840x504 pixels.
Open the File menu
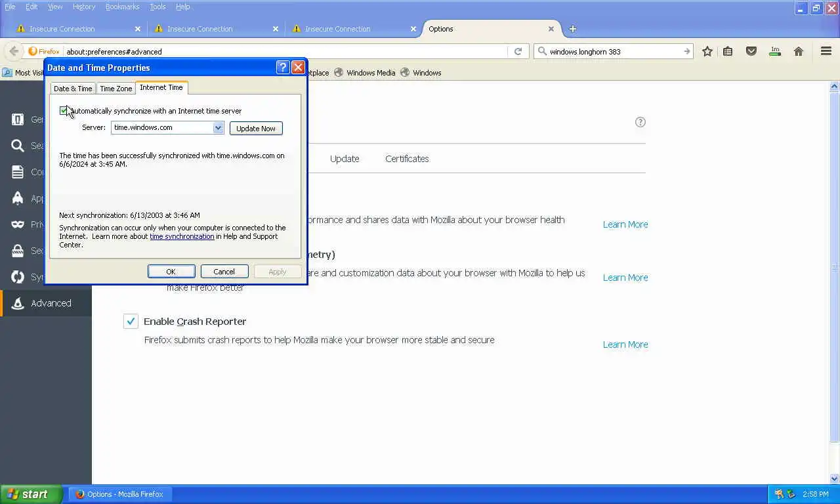tap(10, 7)
